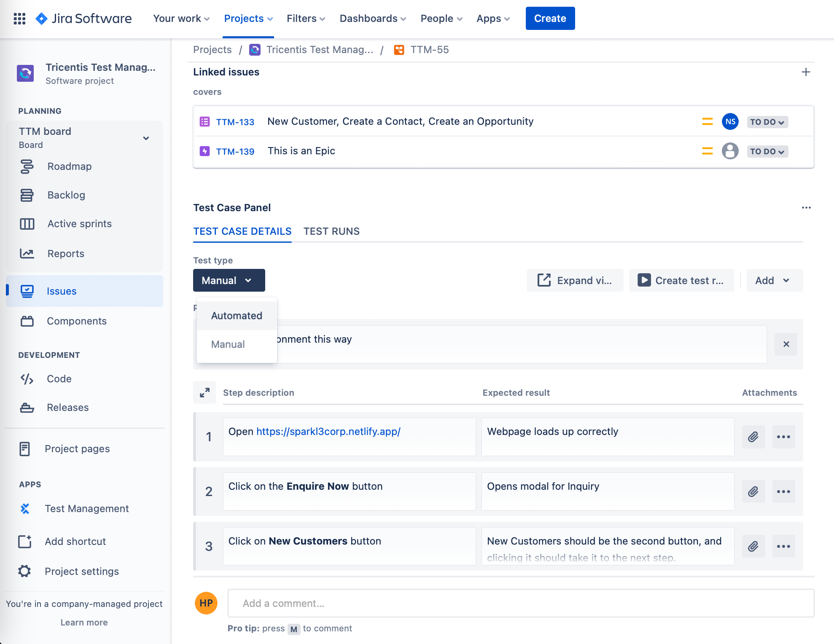Select Issues in the sidebar

(84, 291)
